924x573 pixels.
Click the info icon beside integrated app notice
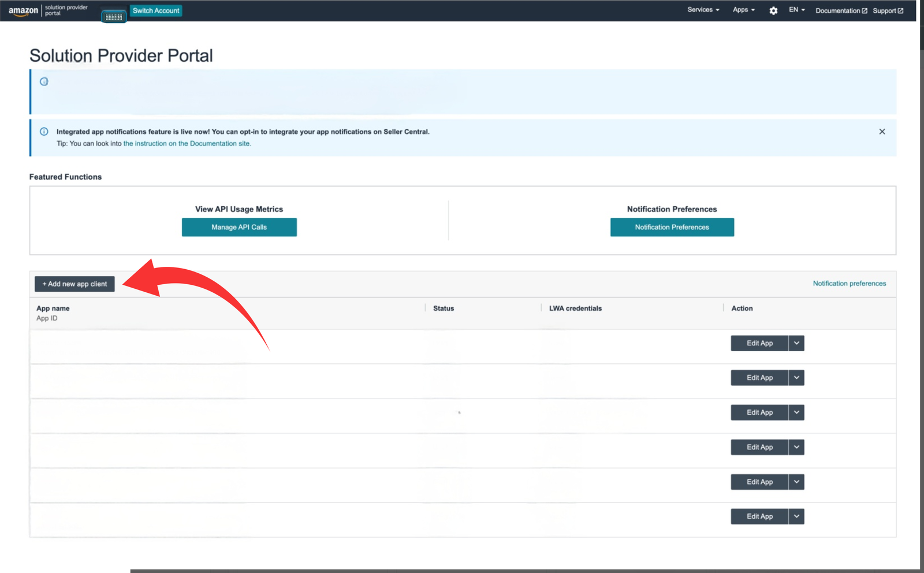[44, 132]
